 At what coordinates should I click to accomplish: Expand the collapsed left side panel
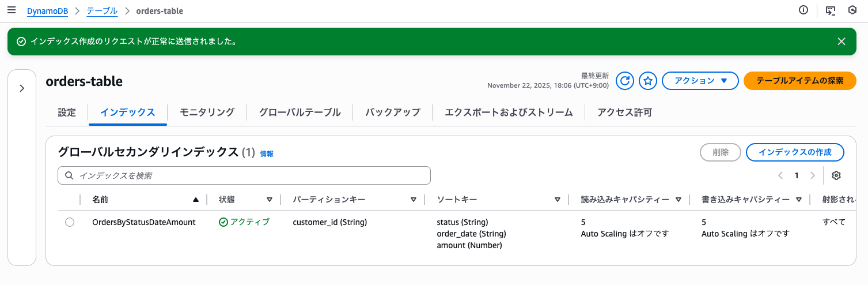(x=22, y=88)
